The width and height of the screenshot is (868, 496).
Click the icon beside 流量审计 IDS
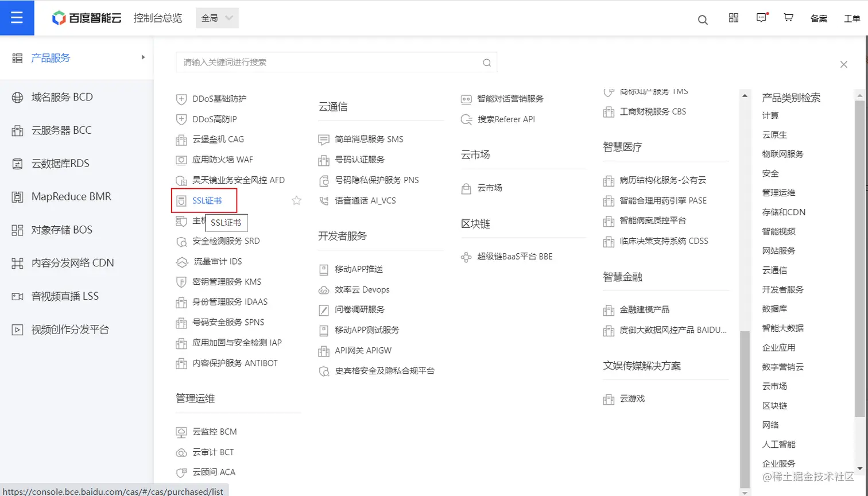(182, 262)
